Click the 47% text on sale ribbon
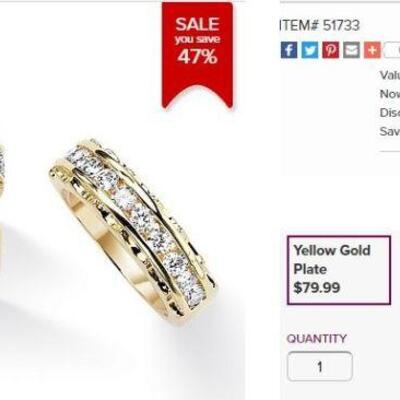400x400 pixels. coord(197,57)
